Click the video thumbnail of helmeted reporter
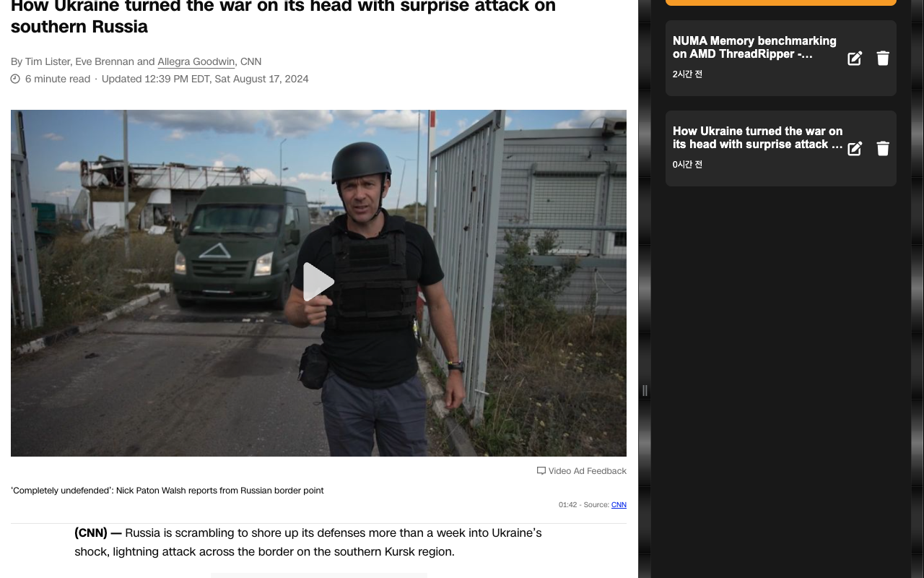 318,283
